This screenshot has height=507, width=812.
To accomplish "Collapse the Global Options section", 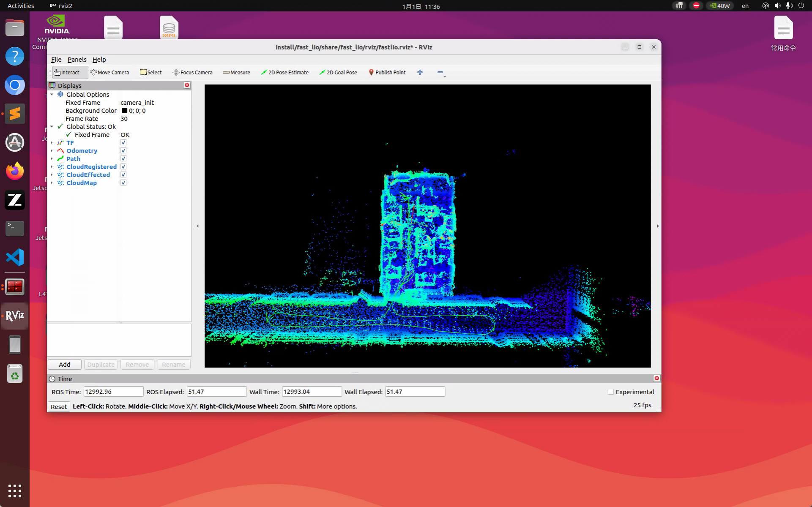I will 52,95.
